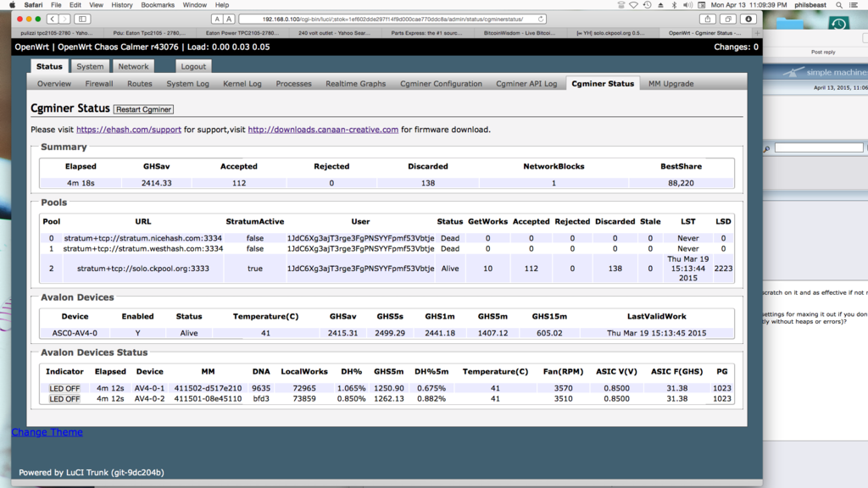Image resolution: width=868 pixels, height=488 pixels.
Task: Click the Safari address bar
Action: pyautogui.click(x=392, y=19)
